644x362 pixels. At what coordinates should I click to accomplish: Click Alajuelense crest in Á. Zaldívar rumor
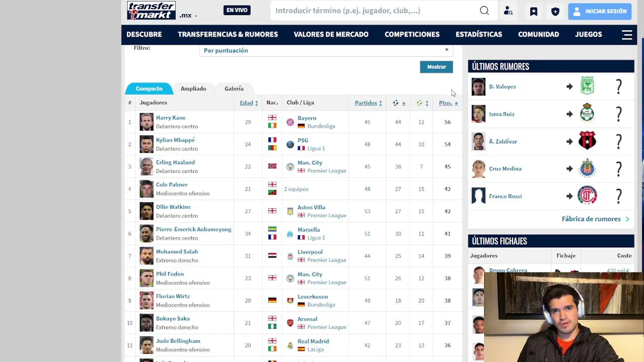coord(587,141)
